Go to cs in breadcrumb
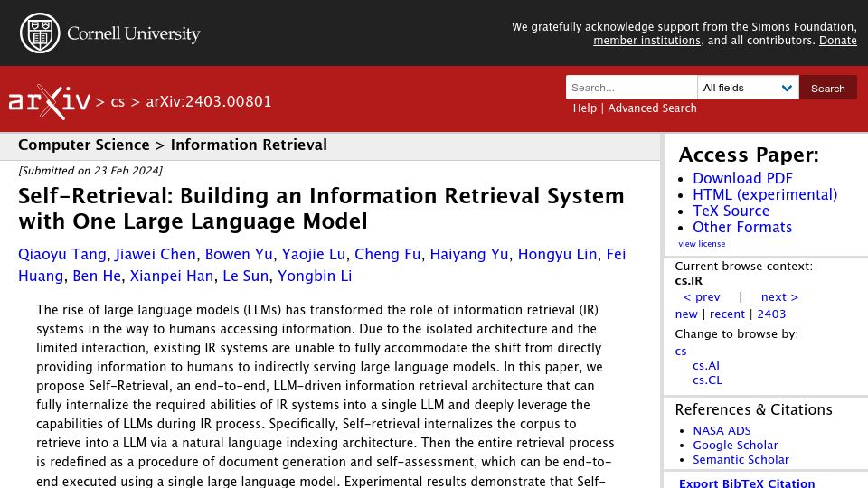This screenshot has height=488, width=868. point(118,102)
